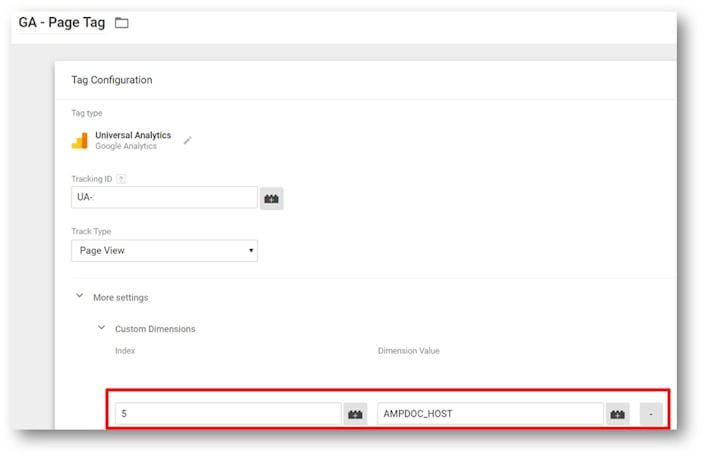Image resolution: width=705 pixels, height=457 pixels.
Task: Click the Tag type label
Action: tap(87, 113)
